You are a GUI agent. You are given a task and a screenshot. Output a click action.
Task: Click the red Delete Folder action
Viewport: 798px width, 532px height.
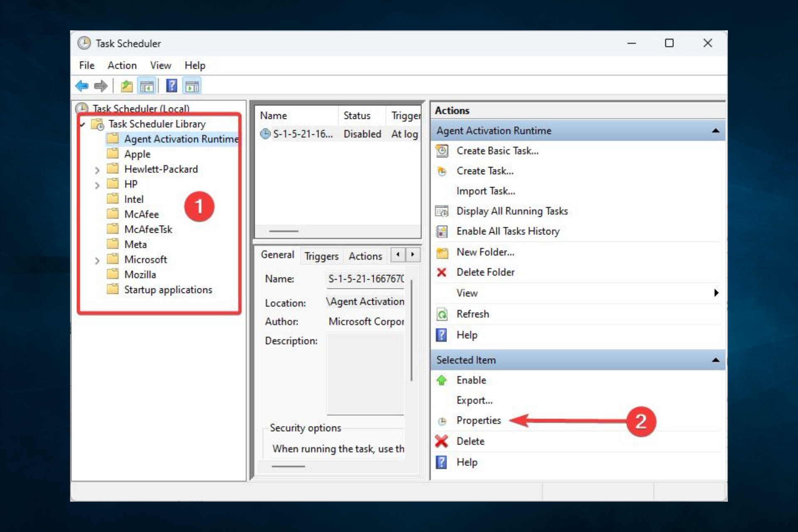(x=485, y=272)
